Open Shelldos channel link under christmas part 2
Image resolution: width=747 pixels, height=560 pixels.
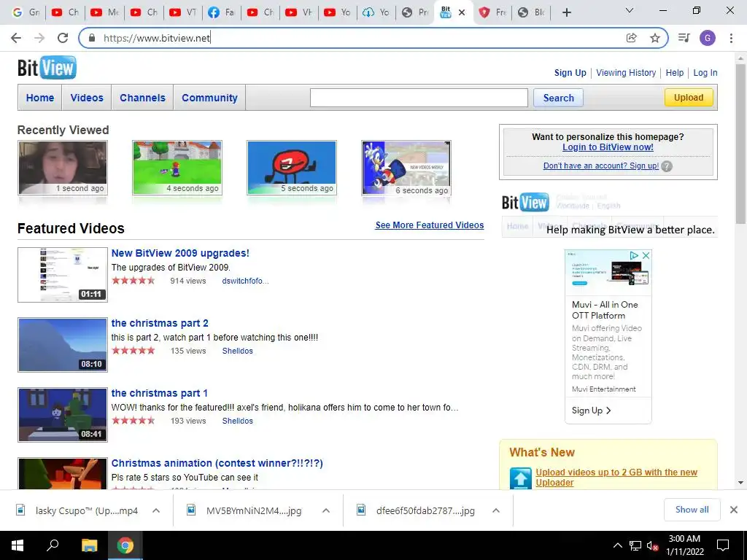237,351
